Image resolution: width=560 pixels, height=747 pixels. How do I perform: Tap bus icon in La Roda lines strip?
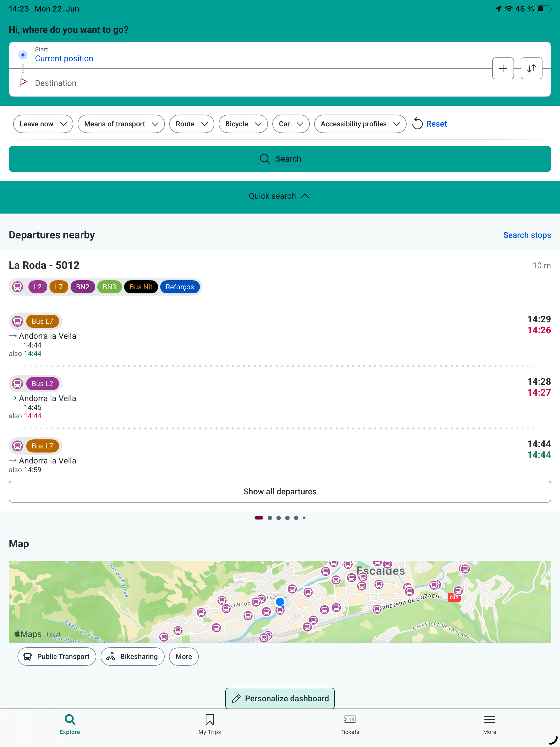coord(17,287)
